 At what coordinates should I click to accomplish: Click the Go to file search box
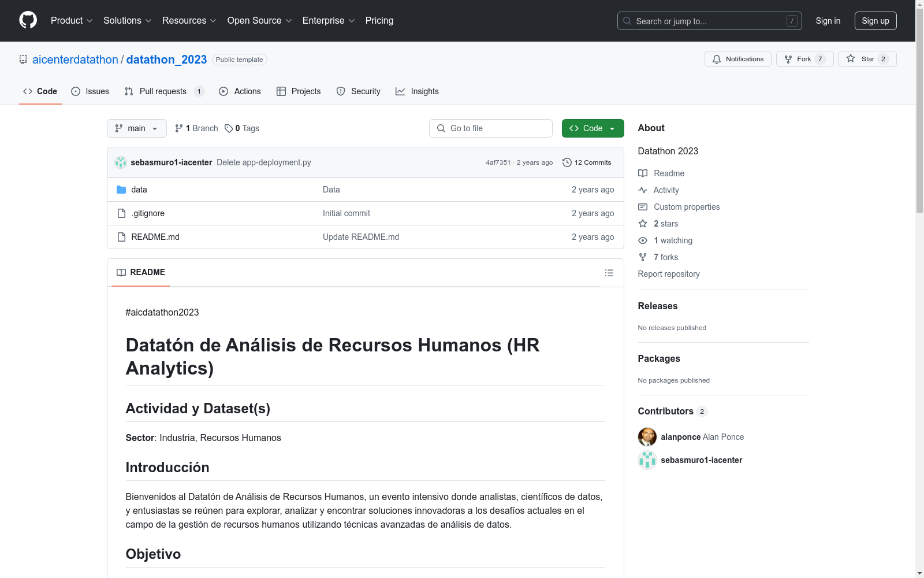[491, 128]
